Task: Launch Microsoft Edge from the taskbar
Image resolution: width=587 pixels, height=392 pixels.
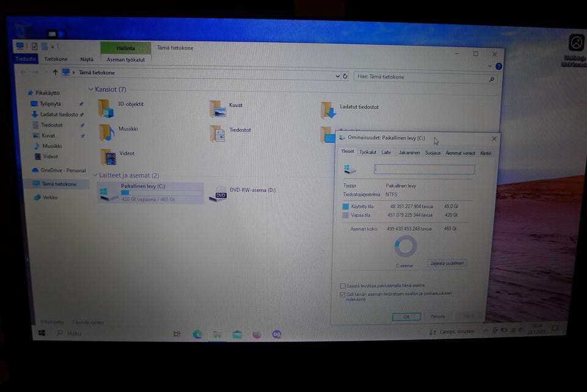Action: (198, 335)
